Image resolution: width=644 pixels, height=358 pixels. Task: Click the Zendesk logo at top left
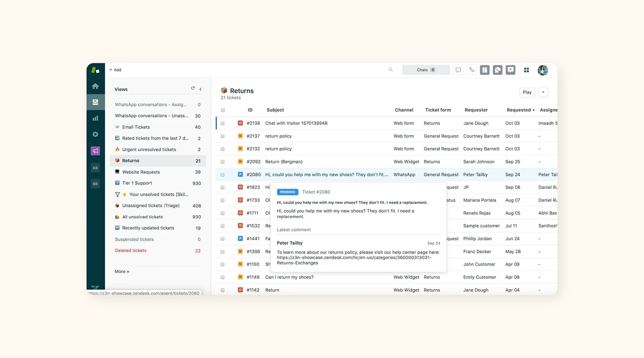(x=95, y=70)
